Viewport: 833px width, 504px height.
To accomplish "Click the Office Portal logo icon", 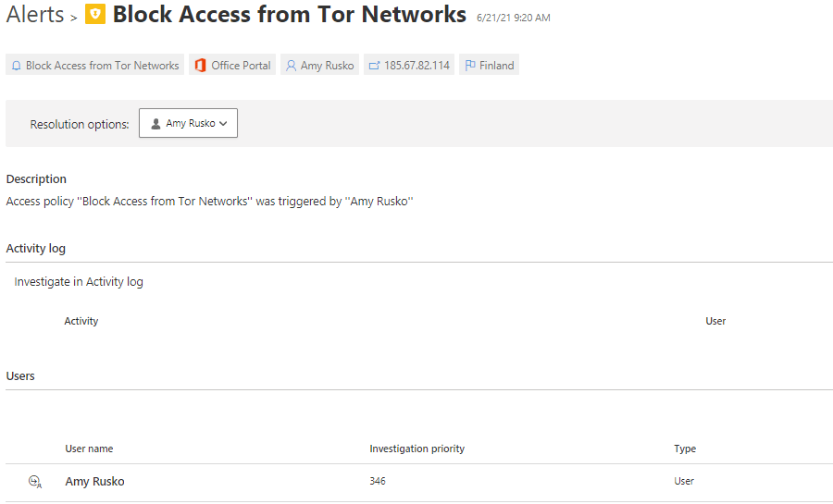I will [x=200, y=66].
